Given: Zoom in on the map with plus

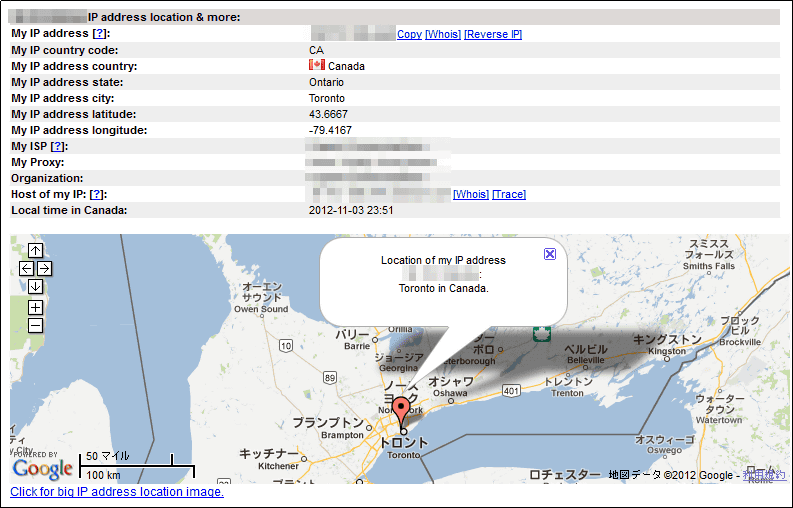Looking at the screenshot, I should point(35,307).
